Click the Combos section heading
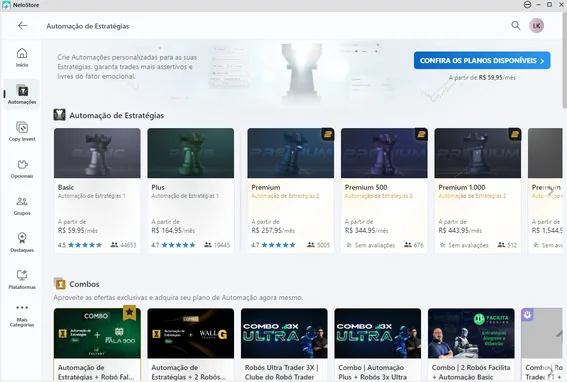This screenshot has height=382, width=567. pyautogui.click(x=84, y=284)
